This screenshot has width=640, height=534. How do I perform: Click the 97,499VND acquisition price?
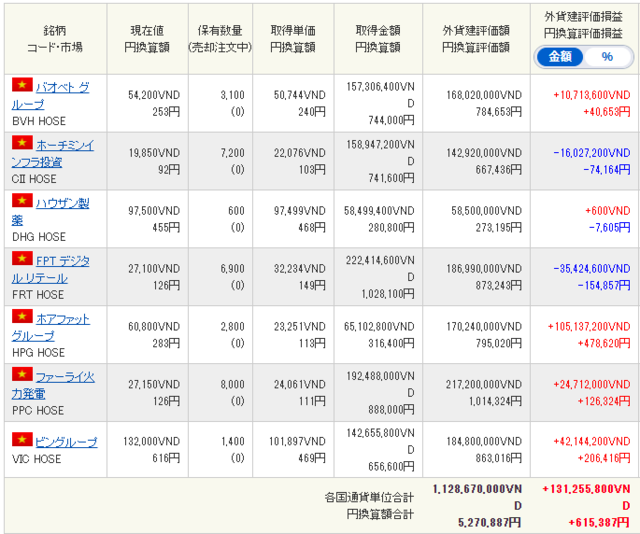coord(300,211)
